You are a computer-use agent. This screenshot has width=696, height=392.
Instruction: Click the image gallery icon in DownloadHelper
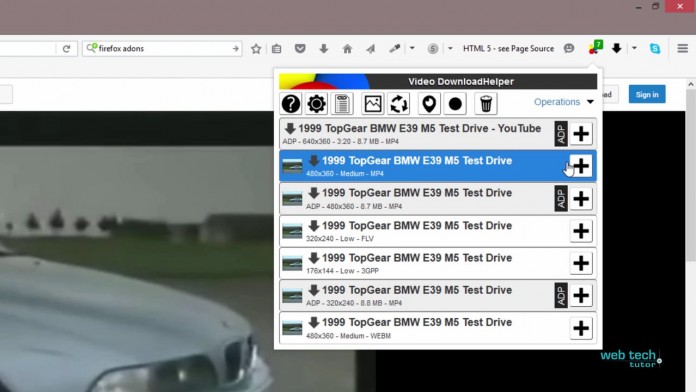pyautogui.click(x=373, y=104)
